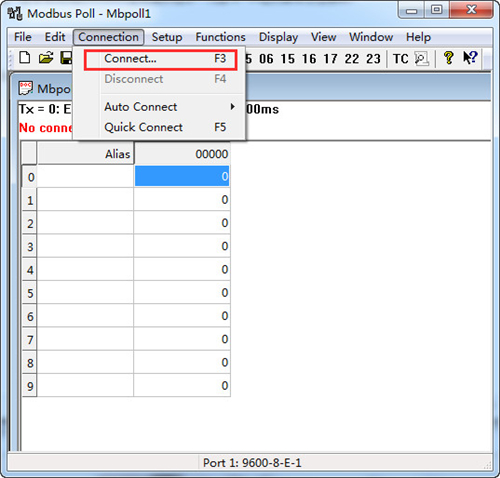The width and height of the screenshot is (500, 478).
Task: Click the TC test center button
Action: pos(400,59)
